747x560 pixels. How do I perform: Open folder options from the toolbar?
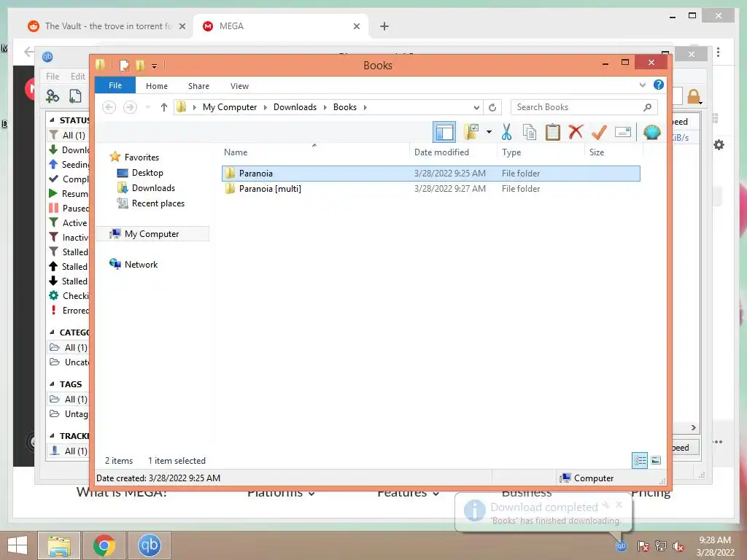(471, 132)
